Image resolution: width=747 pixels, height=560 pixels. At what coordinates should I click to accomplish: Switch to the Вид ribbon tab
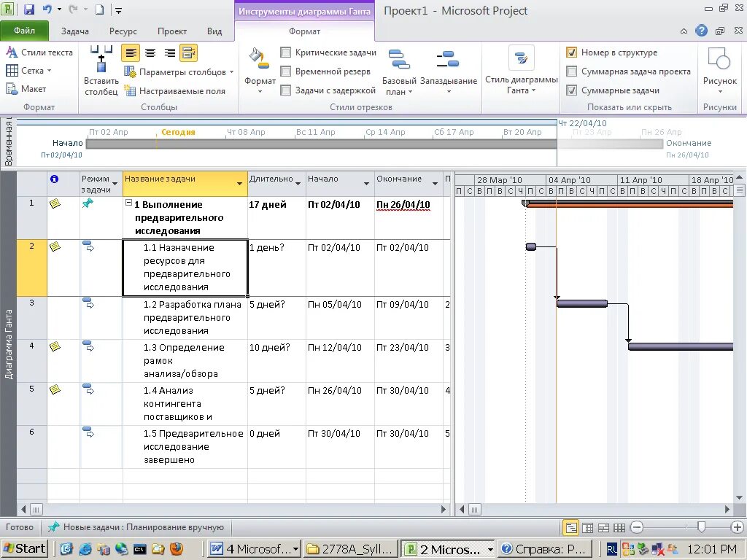[x=214, y=31]
